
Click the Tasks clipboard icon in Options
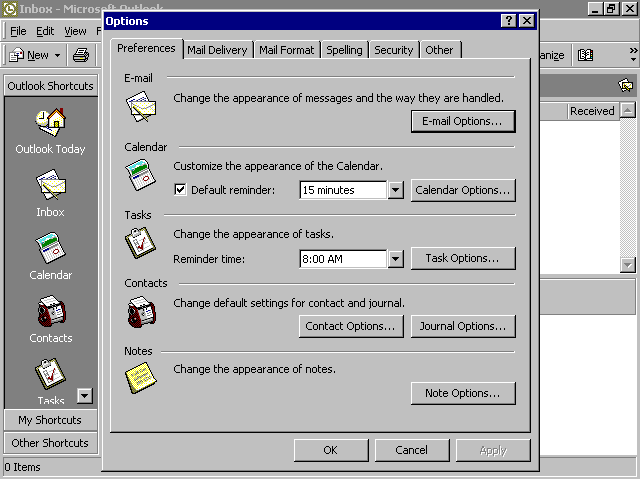140,243
